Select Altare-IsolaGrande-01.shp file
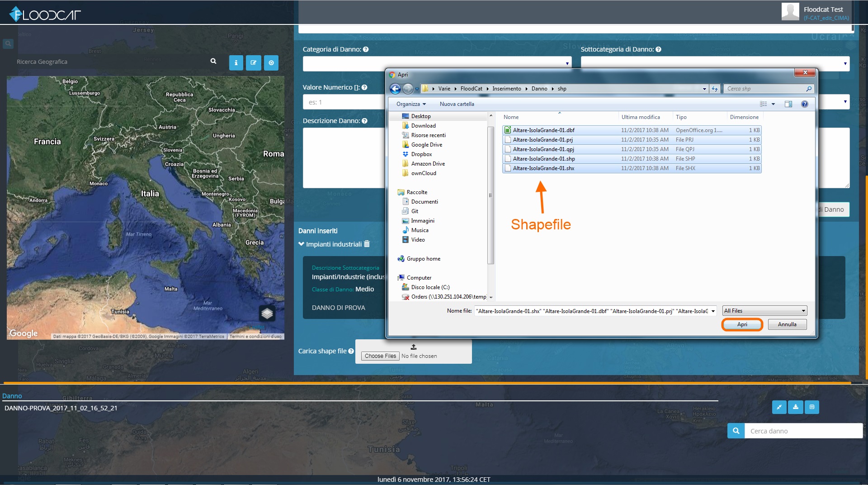This screenshot has height=485, width=868. (x=632, y=159)
